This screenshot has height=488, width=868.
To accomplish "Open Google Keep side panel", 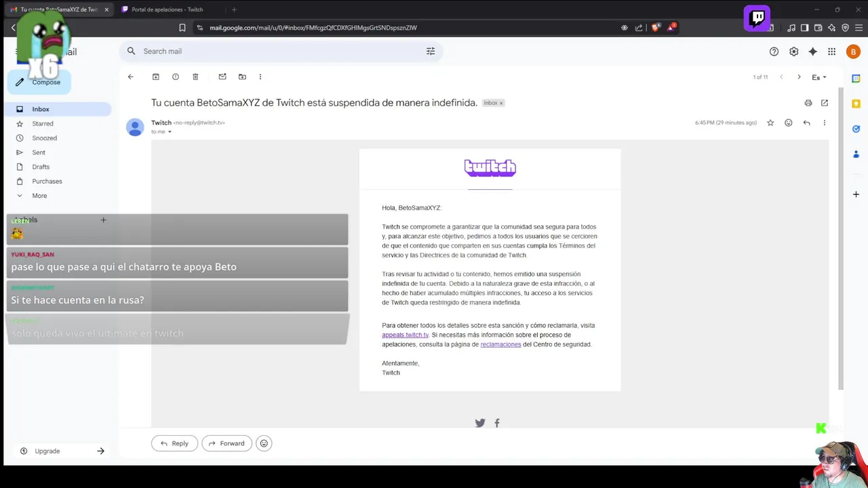I will pos(856,104).
